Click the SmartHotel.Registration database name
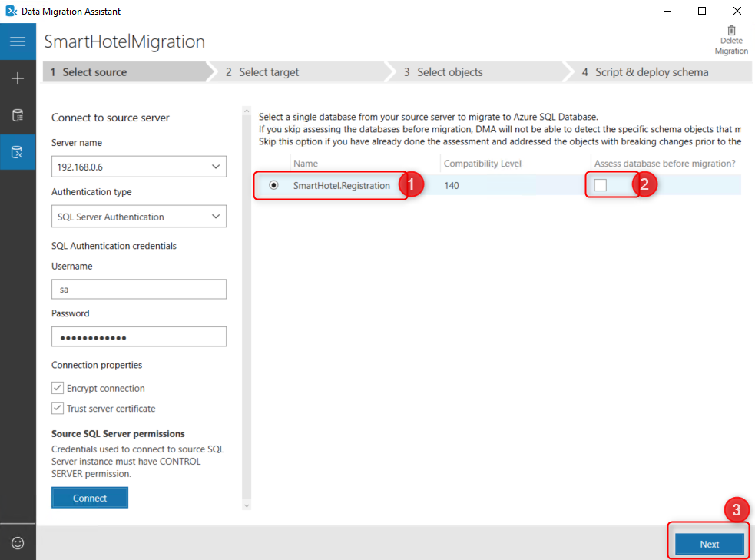 coord(341,185)
